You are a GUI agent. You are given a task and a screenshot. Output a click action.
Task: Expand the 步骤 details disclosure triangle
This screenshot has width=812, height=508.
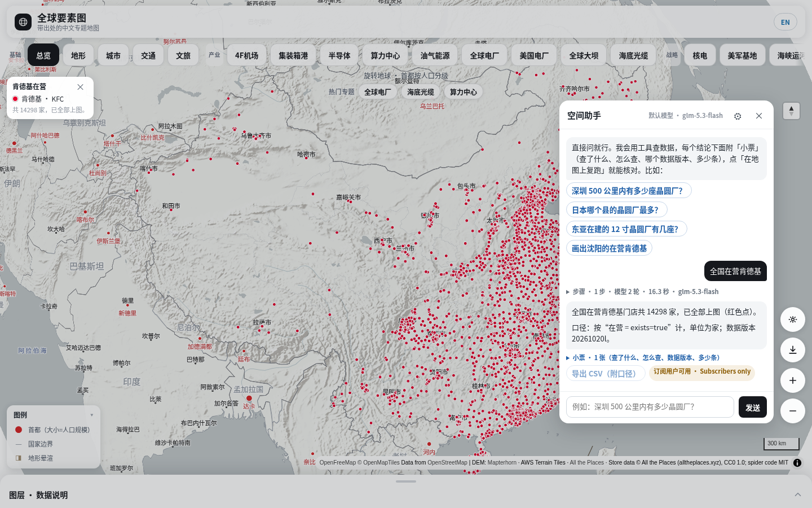pos(568,292)
